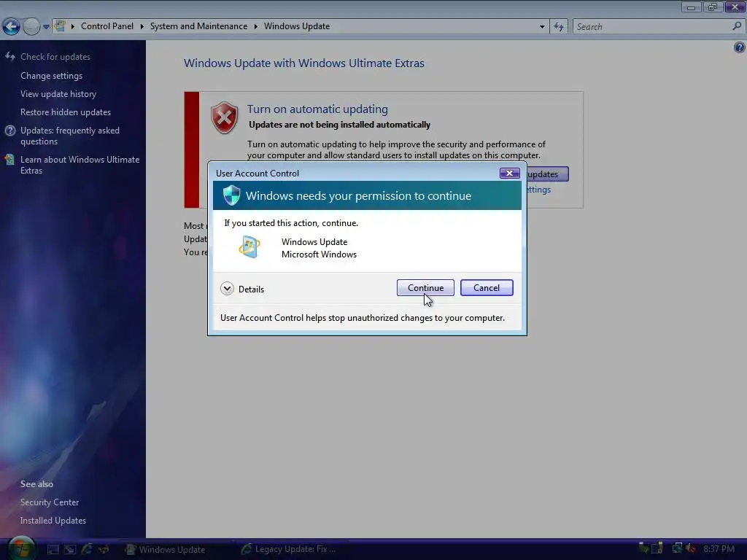Open the recent pages dropdown arrow
This screenshot has height=560, width=747.
(x=46, y=27)
